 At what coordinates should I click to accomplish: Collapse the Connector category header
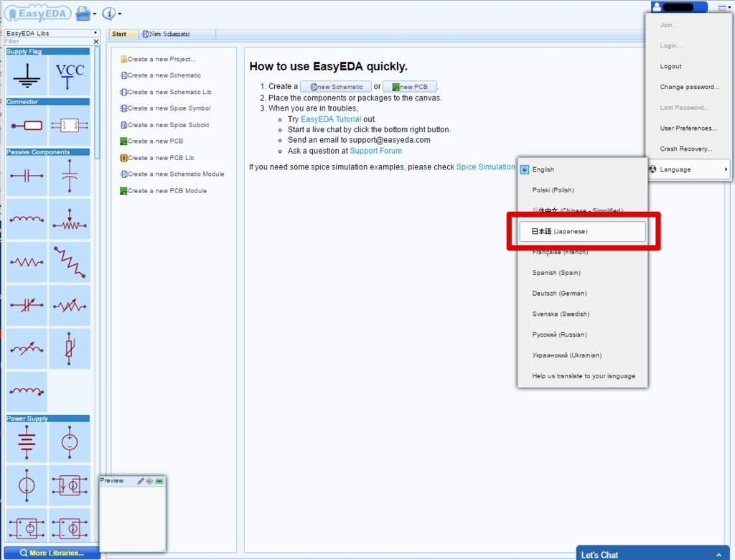[48, 102]
